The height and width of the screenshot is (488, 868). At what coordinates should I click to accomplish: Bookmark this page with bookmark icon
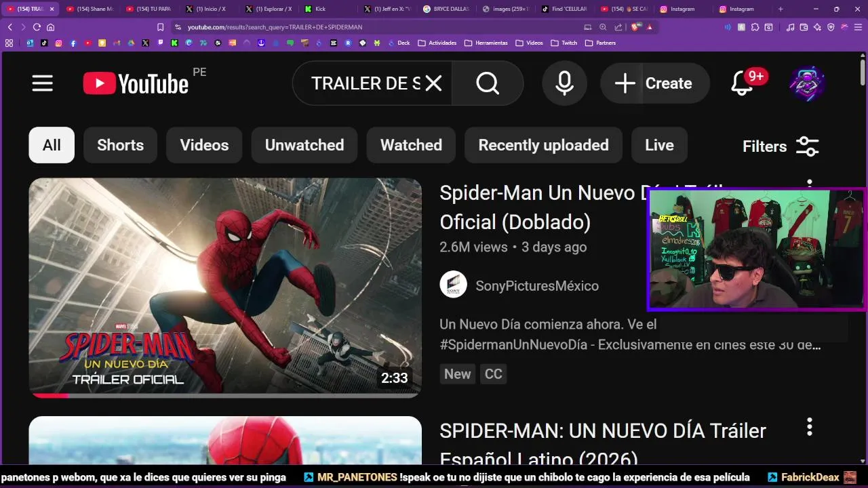point(160,27)
